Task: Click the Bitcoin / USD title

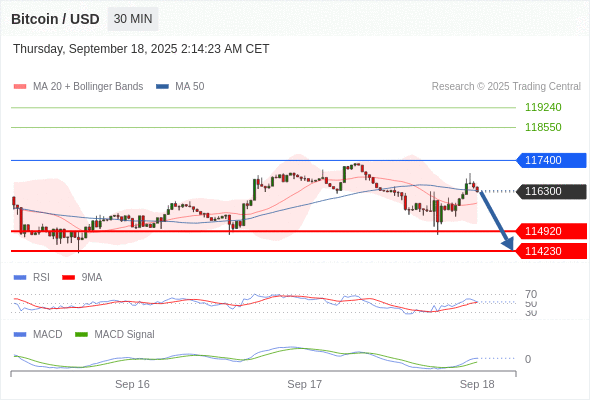Action: [55, 19]
